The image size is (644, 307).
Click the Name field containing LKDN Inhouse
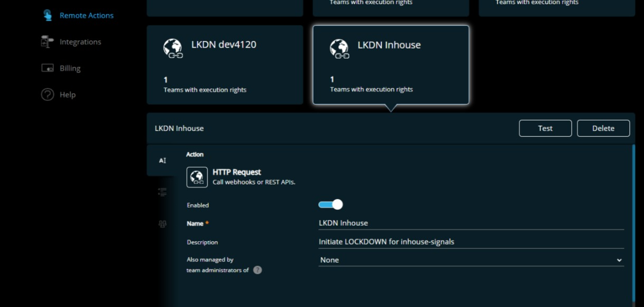click(x=471, y=223)
